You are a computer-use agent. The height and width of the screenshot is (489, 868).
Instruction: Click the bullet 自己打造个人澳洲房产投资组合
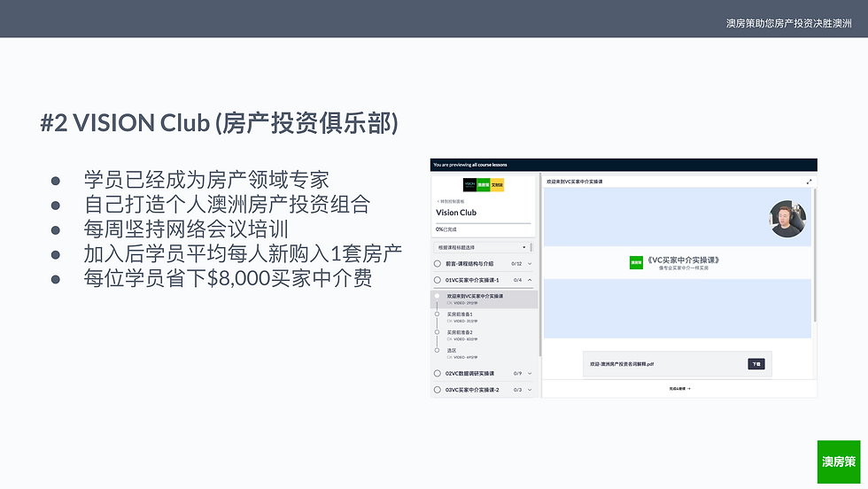(227, 205)
